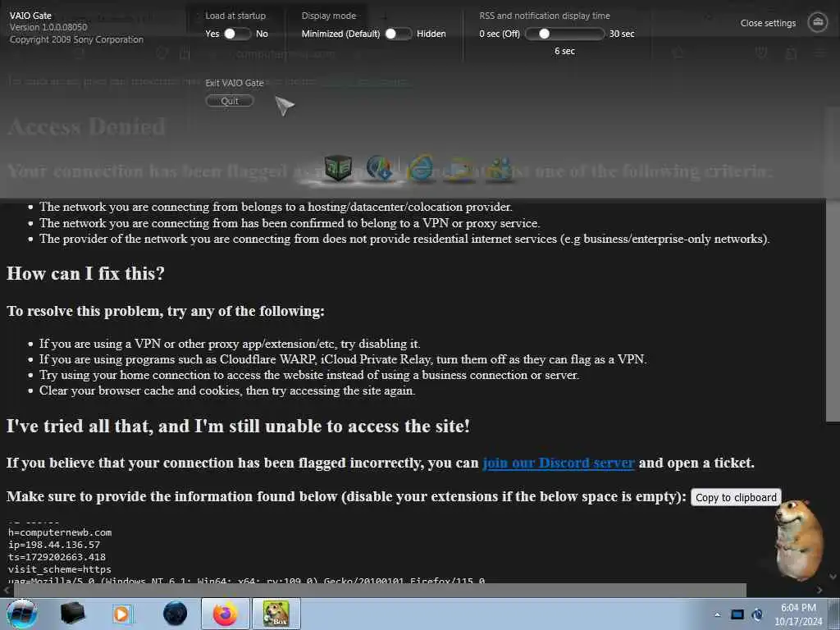Click the horizontal scrollbar left arrow
The height and width of the screenshot is (630, 840).
(x=7, y=590)
